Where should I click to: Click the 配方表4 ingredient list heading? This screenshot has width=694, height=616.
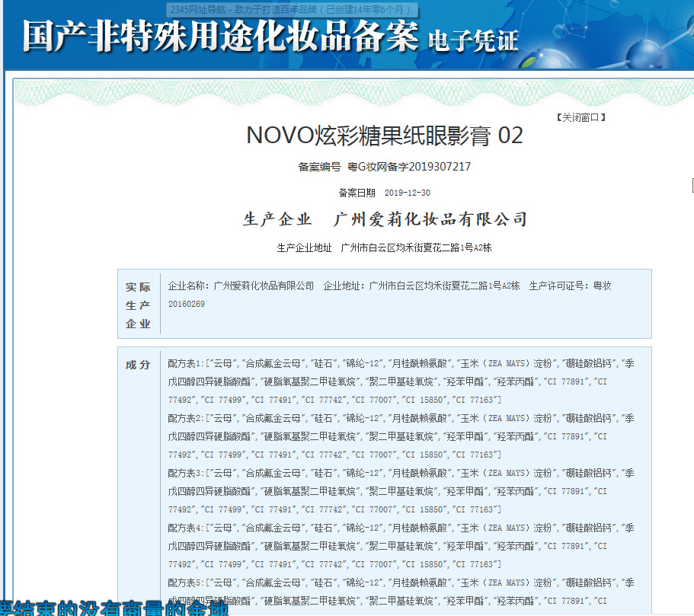coord(185,528)
